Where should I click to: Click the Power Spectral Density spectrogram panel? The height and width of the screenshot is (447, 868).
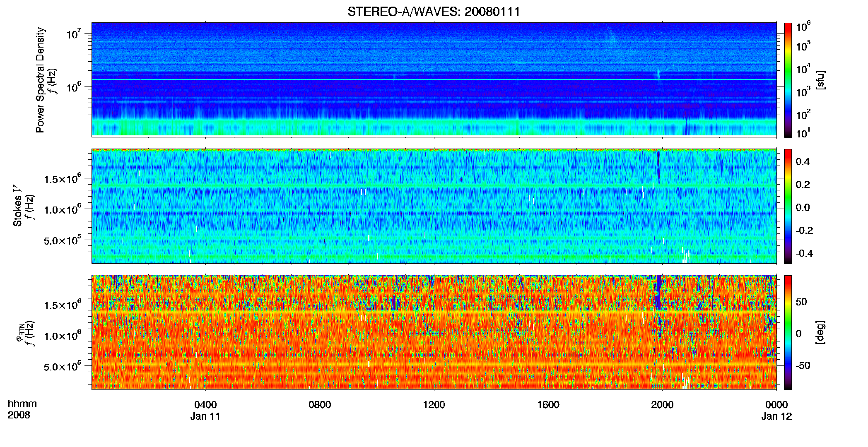434,79
